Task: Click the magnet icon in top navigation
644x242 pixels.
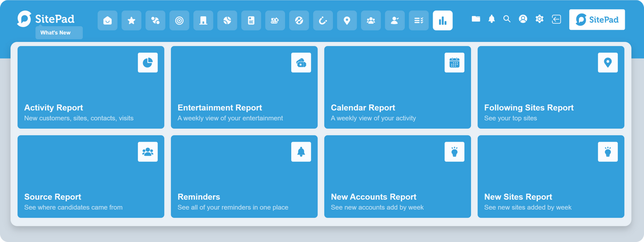Action: pyautogui.click(x=323, y=21)
